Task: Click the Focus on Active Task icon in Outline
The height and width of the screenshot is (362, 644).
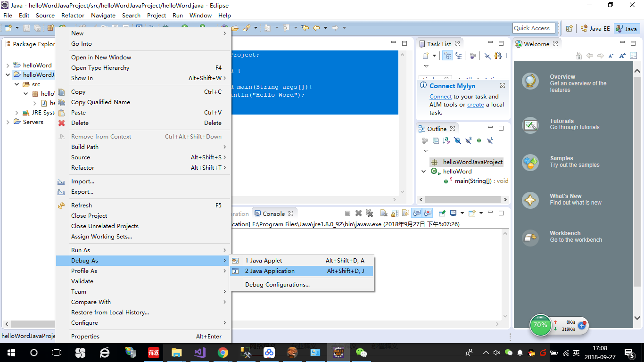Action: point(425,140)
